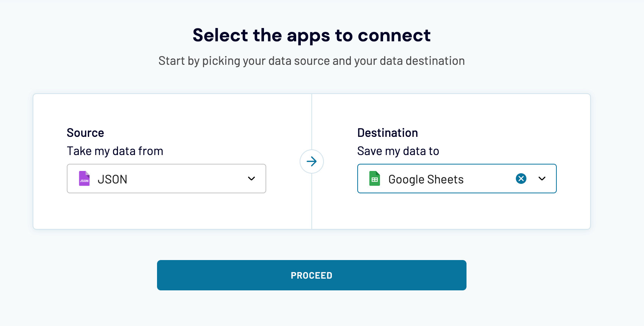Image resolution: width=644 pixels, height=326 pixels.
Task: Expand the chevron on the JSON selector
Action: pos(251,179)
